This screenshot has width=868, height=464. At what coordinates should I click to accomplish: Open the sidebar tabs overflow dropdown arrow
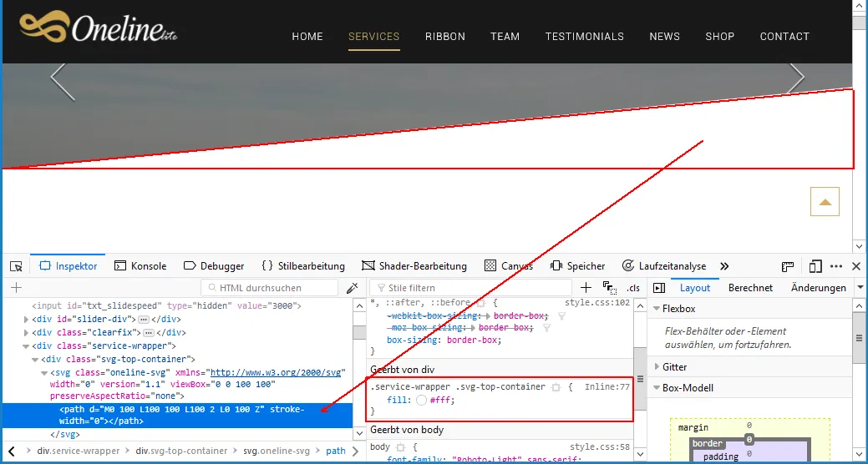click(x=860, y=288)
